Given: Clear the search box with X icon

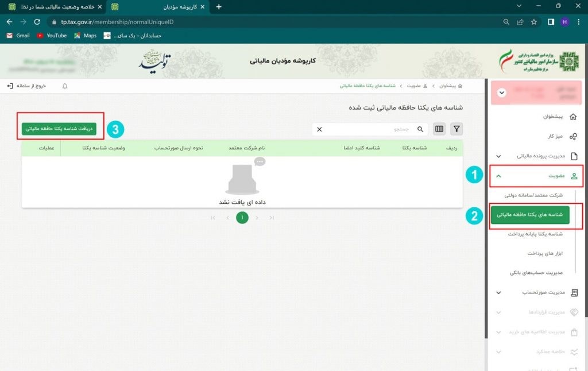Looking at the screenshot, I should (x=320, y=129).
